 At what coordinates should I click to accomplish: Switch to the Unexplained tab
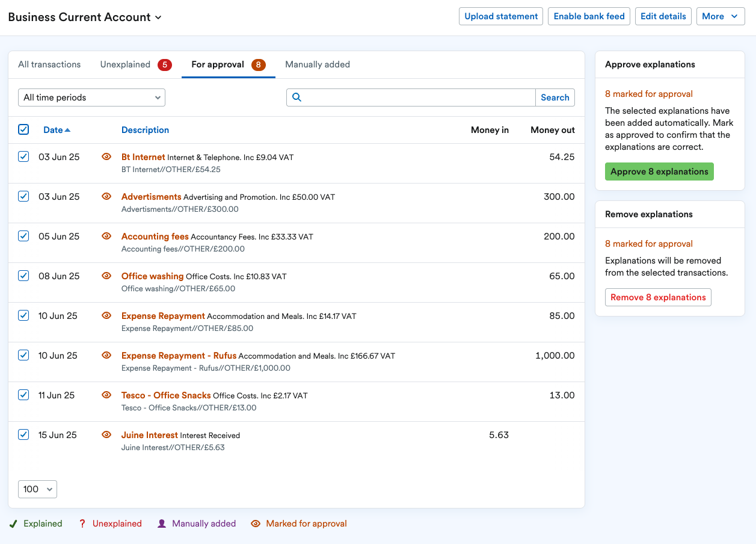click(x=124, y=64)
